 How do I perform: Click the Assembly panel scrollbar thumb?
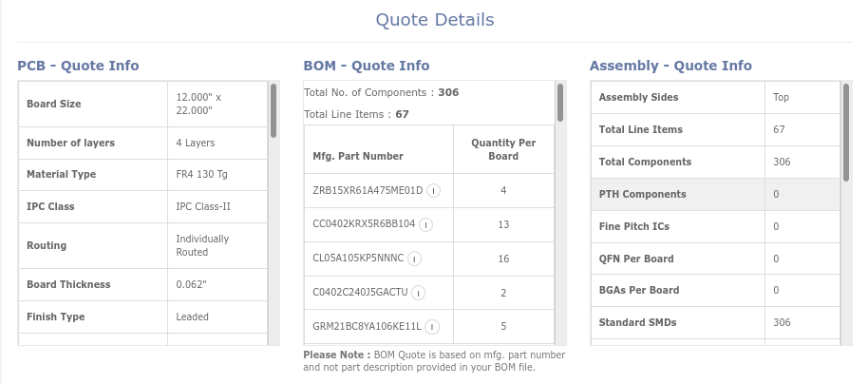(846, 131)
